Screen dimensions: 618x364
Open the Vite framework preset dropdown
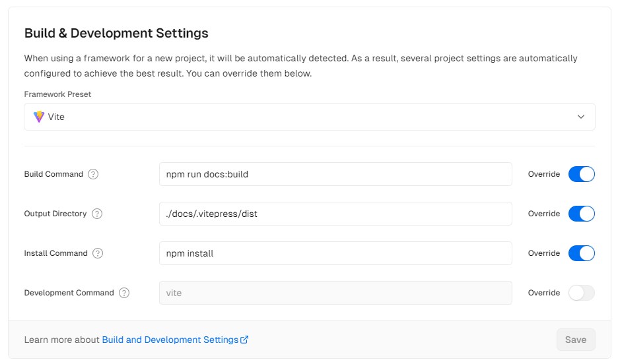click(x=310, y=117)
